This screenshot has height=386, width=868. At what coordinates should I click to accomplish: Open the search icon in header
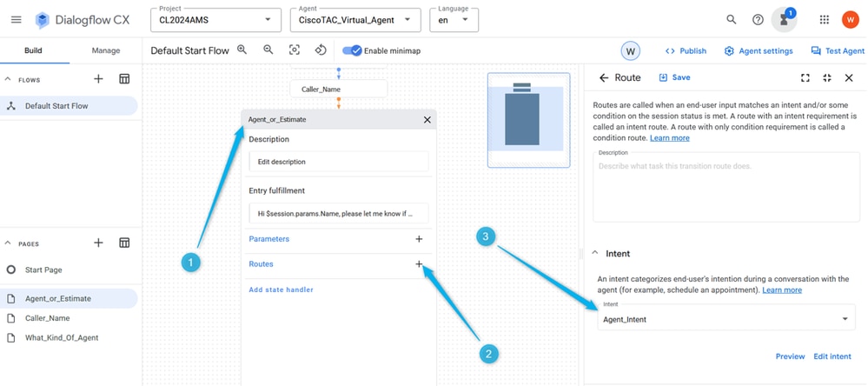(732, 20)
